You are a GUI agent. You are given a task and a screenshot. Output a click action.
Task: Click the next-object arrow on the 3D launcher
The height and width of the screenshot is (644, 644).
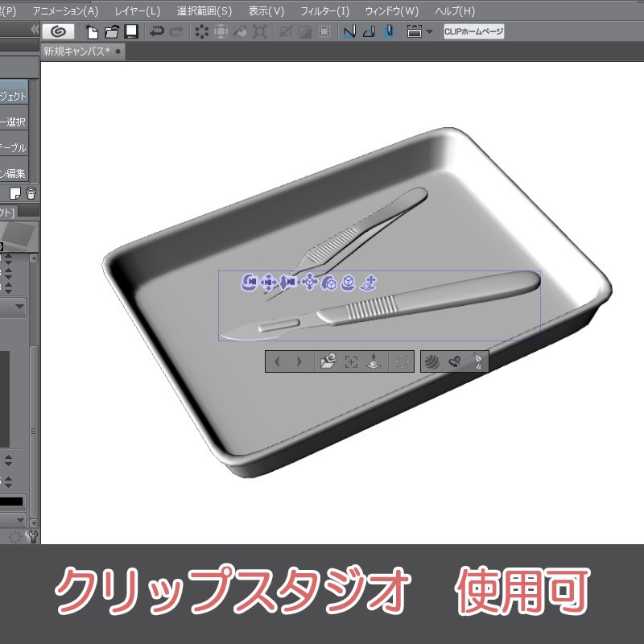click(299, 360)
